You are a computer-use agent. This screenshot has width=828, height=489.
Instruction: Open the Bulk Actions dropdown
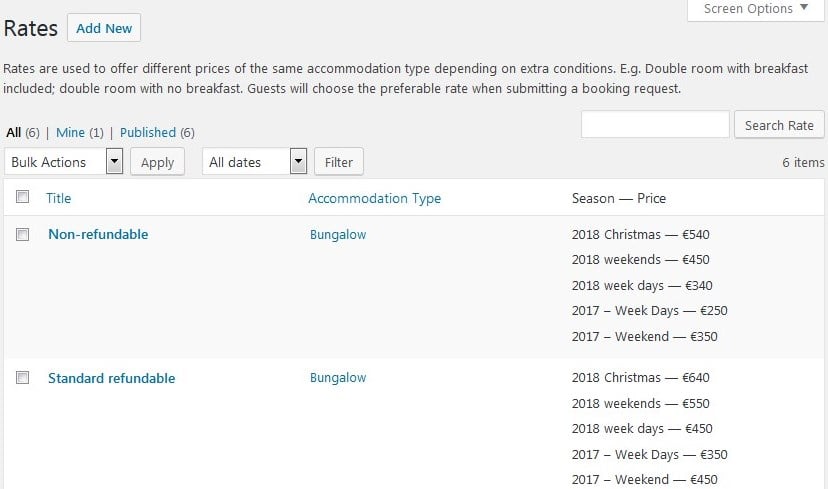coord(64,162)
